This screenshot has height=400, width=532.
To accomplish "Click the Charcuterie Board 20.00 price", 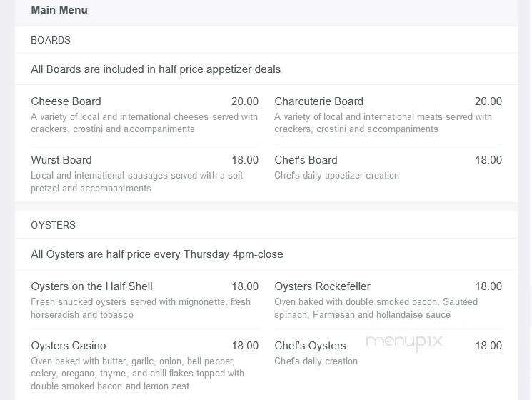I will point(488,101).
